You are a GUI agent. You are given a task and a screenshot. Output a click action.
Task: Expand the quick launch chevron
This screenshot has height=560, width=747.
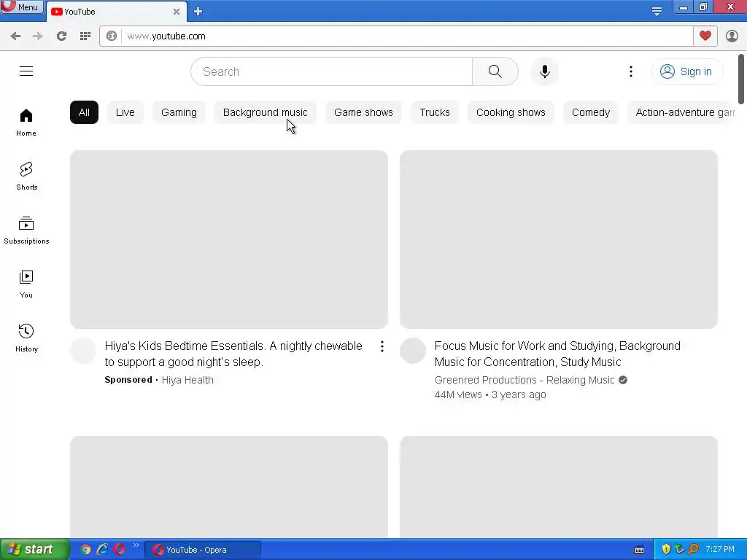[136, 545]
